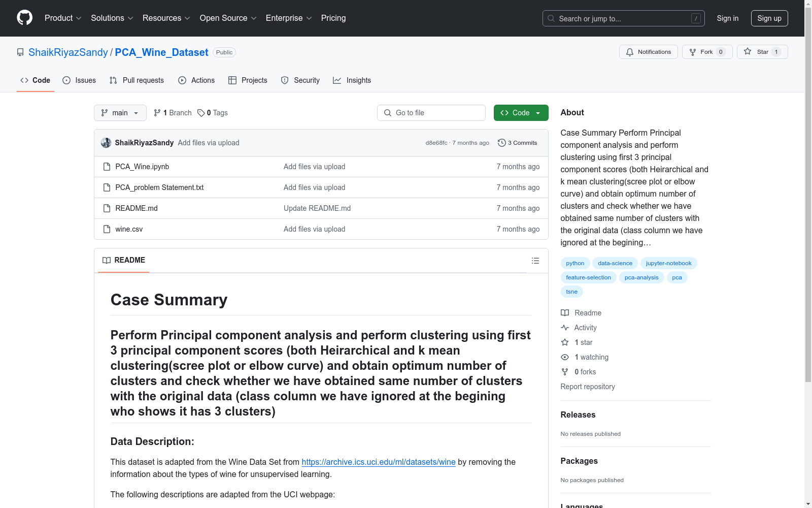The width and height of the screenshot is (812, 508).
Task: Switch to the Pull requests tab
Action: [x=137, y=80]
